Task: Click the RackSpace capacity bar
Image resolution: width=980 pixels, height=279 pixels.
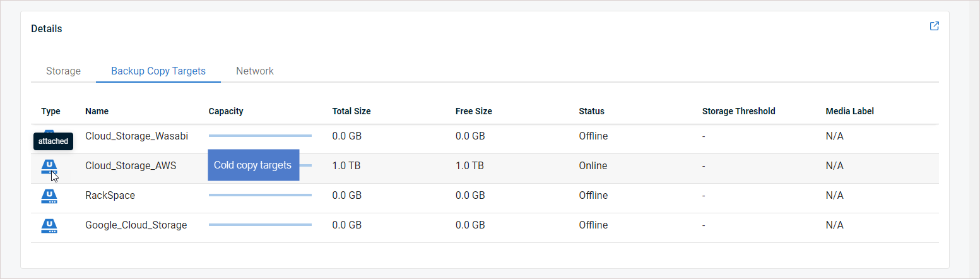Action: (260, 195)
